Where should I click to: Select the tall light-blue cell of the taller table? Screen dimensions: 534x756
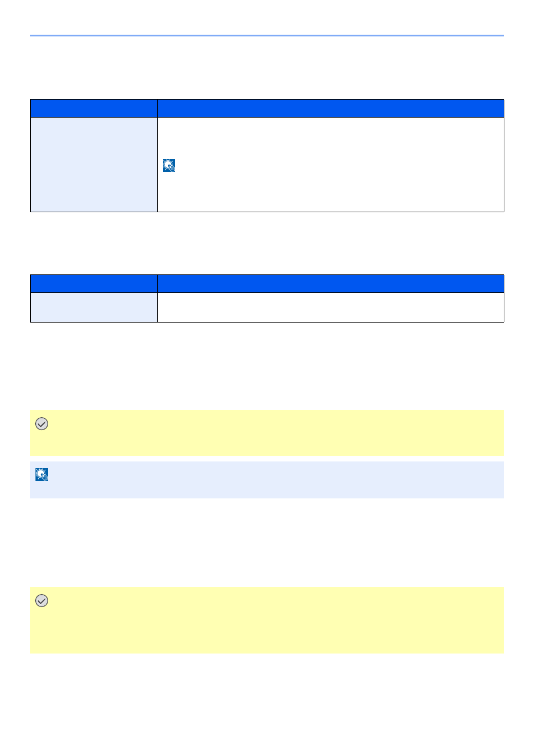pyautogui.click(x=94, y=165)
